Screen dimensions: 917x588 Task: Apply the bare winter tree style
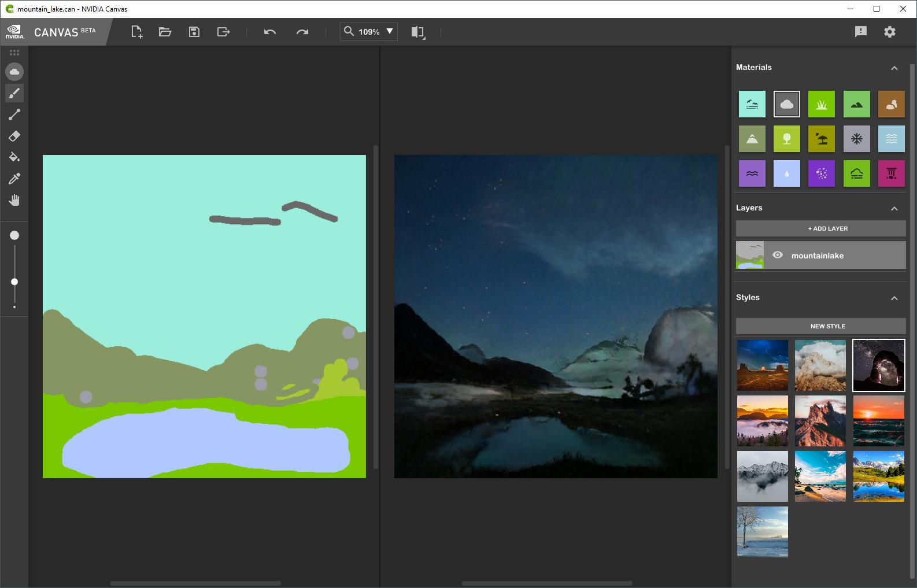point(763,532)
